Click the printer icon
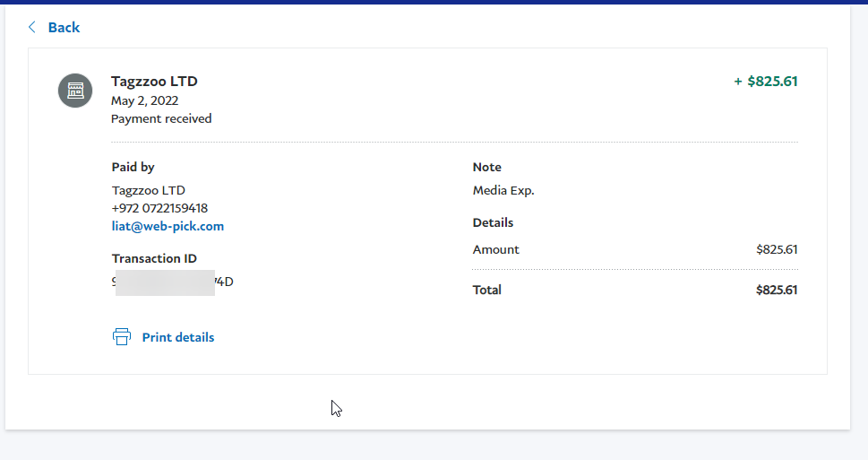Screen dimensions: 868x460 122,337
